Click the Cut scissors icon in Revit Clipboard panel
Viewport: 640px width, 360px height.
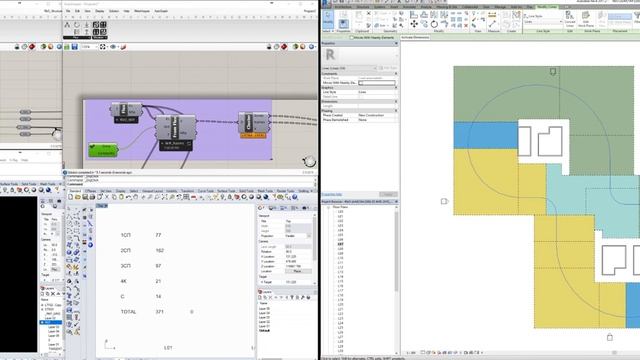pos(369,13)
